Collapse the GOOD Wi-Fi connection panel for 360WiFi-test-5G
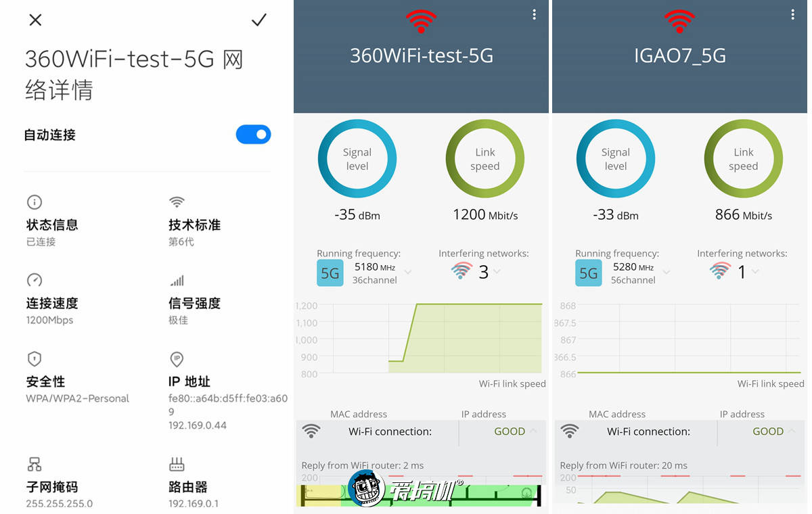Image resolution: width=812 pixels, height=514 pixels. 533,431
